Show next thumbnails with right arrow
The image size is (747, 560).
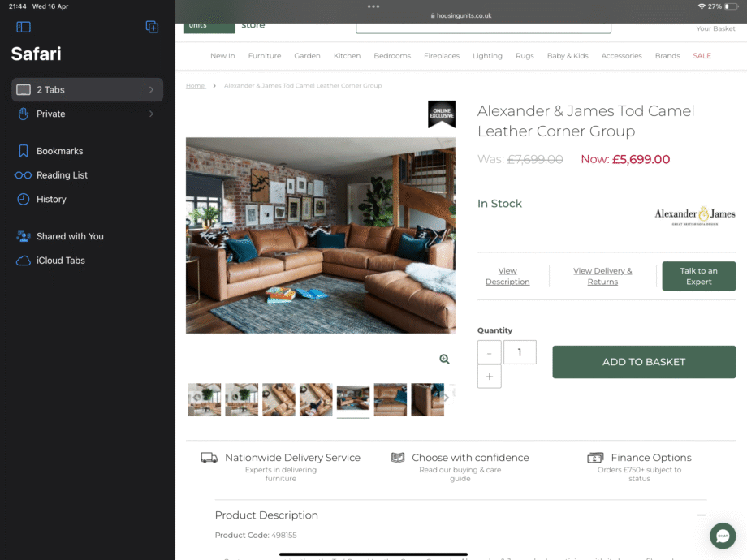(x=447, y=398)
